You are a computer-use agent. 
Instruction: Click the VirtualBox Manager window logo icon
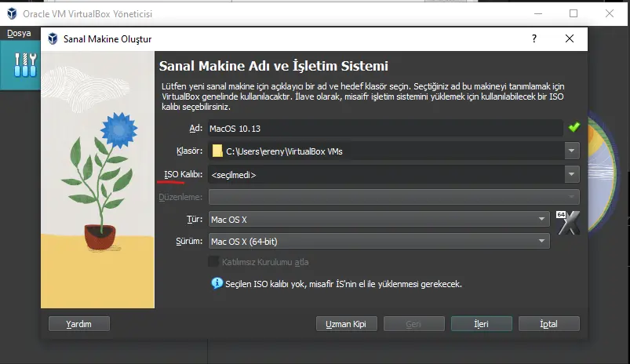coord(12,13)
